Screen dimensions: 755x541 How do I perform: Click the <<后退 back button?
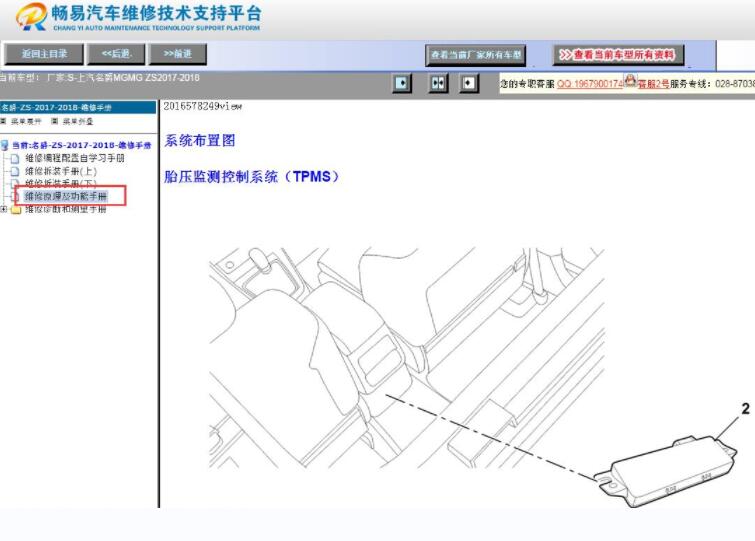point(116,54)
